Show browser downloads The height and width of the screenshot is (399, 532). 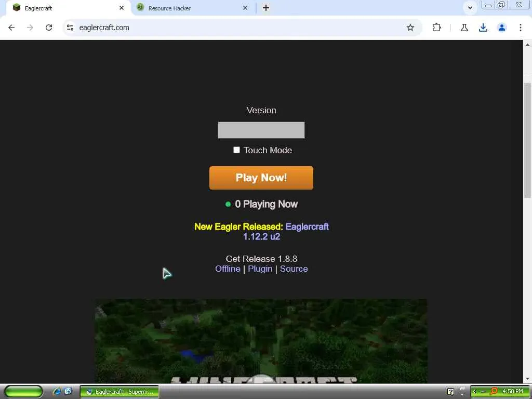(483, 28)
